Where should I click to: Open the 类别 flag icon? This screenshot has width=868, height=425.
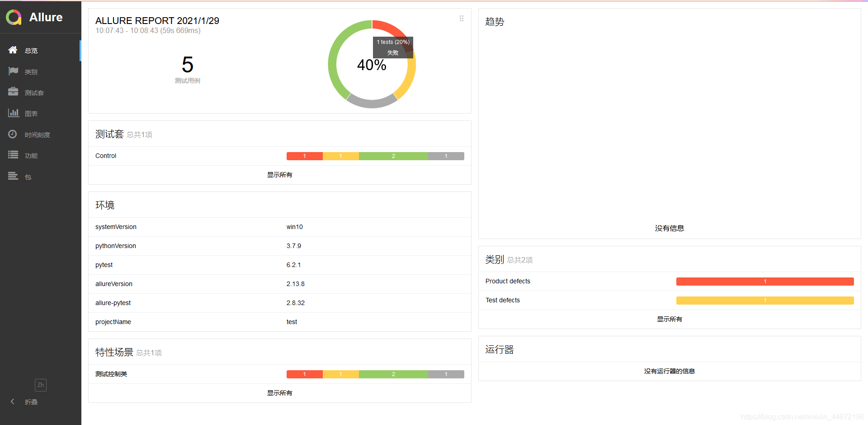click(x=13, y=71)
